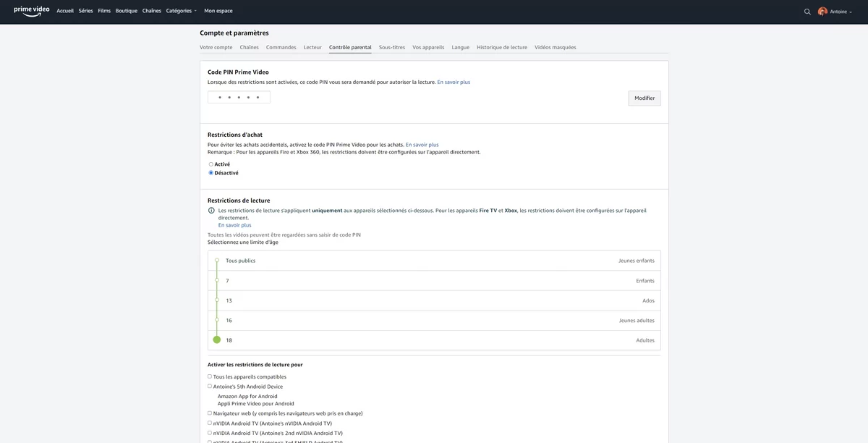Image resolution: width=868 pixels, height=443 pixels.
Task: Open En savoir plus link under Restrictions de lecture
Action: (235, 225)
